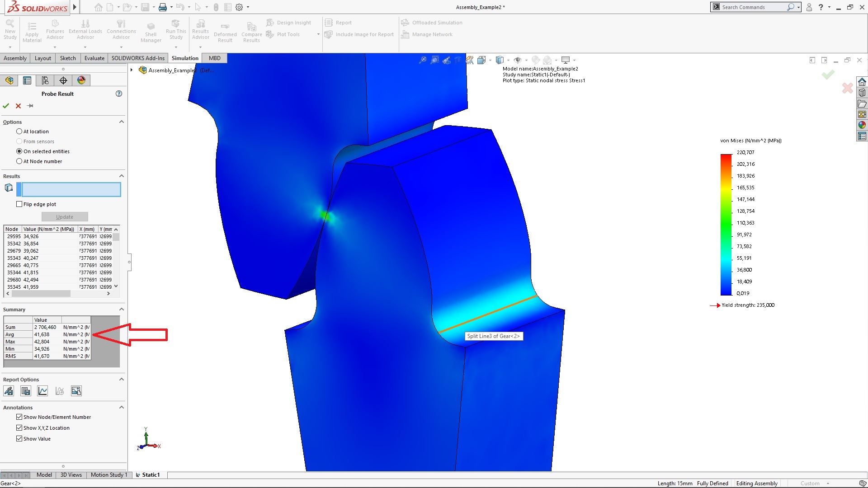This screenshot has width=868, height=488.
Task: Switch to the Layout tab
Action: tap(43, 58)
